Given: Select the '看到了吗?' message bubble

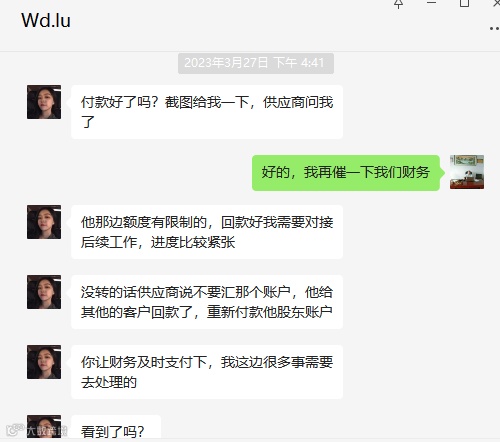Looking at the screenshot, I should pyautogui.click(x=116, y=427).
